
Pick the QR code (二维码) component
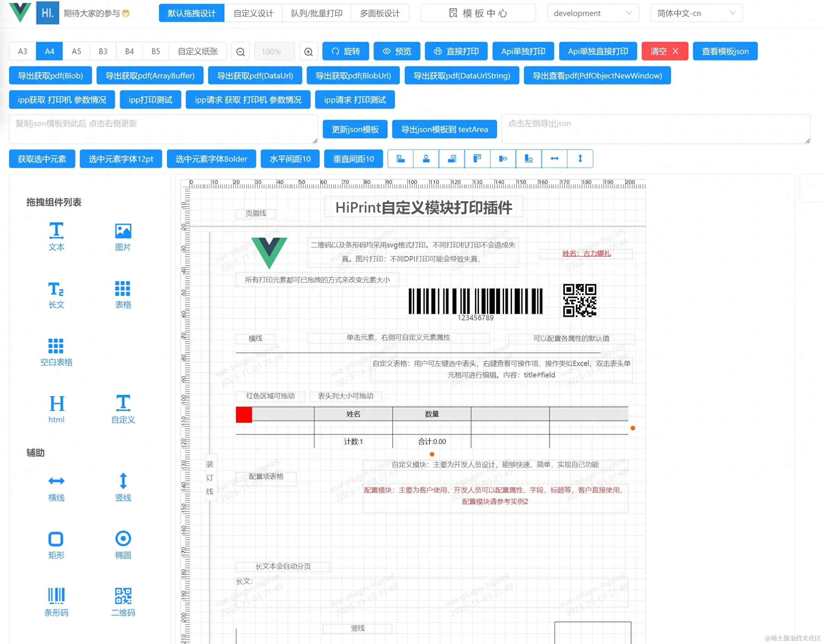[123, 601]
